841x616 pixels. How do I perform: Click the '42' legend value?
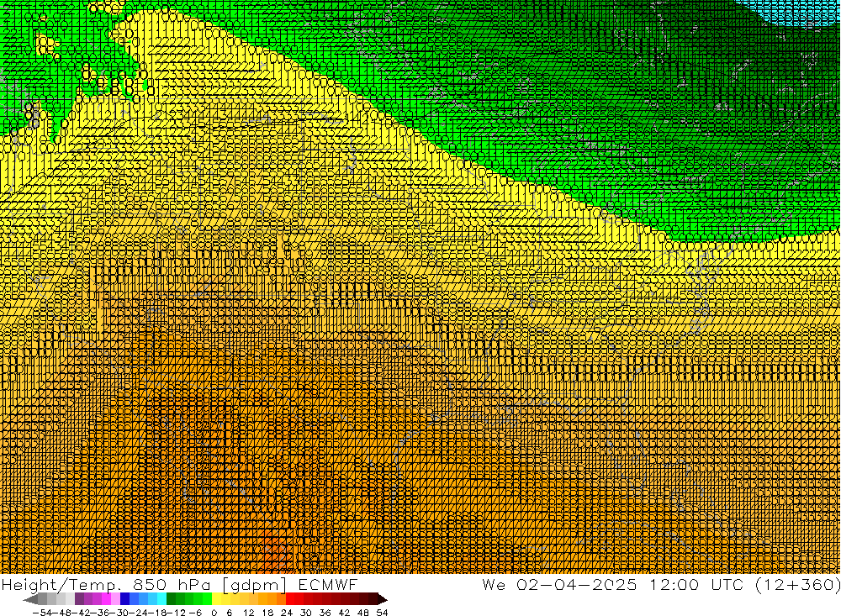pyautogui.click(x=344, y=613)
